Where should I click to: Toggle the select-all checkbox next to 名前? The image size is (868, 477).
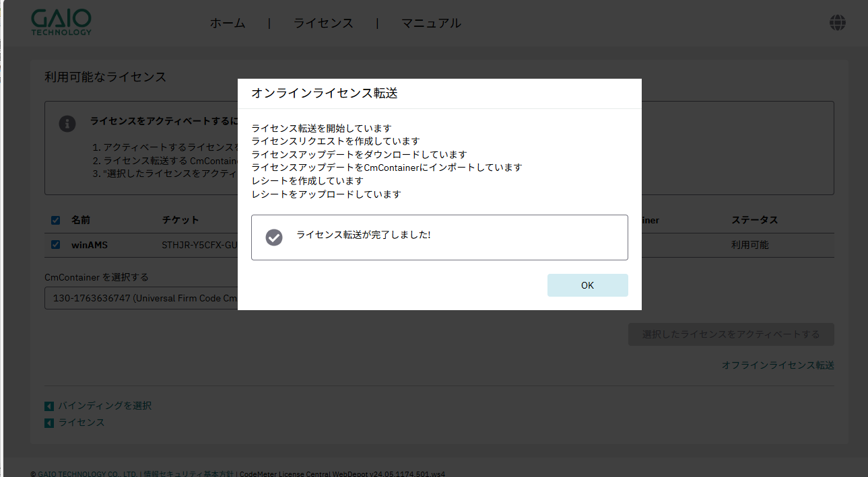pyautogui.click(x=55, y=220)
